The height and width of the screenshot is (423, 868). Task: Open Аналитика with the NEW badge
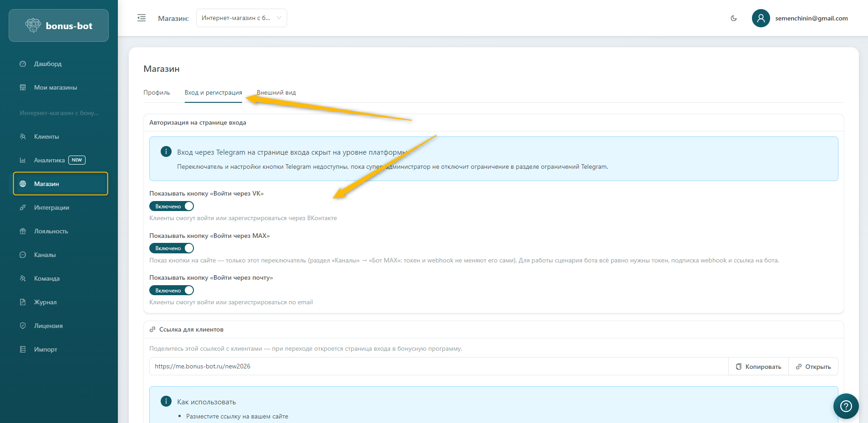point(50,160)
